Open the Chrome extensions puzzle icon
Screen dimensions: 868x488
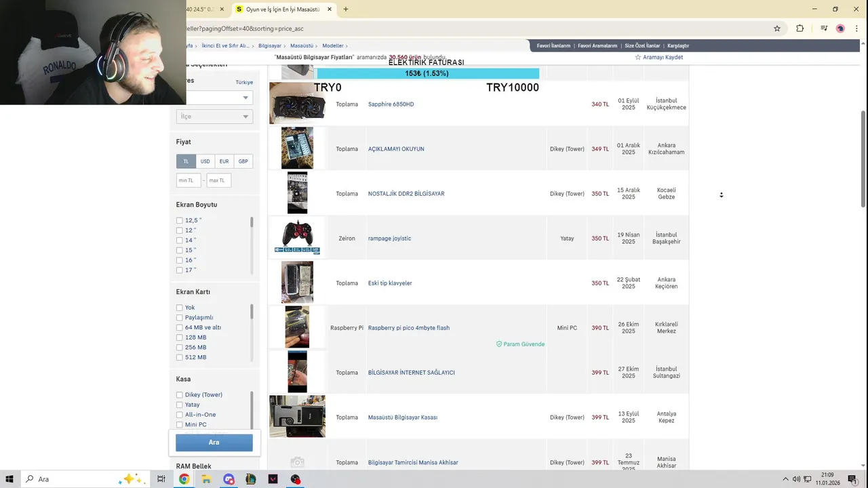click(800, 28)
